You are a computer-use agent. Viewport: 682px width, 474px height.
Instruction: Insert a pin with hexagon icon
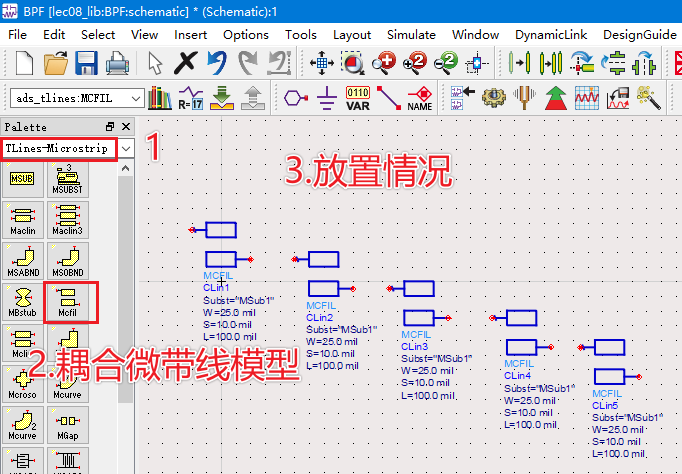pos(296,98)
